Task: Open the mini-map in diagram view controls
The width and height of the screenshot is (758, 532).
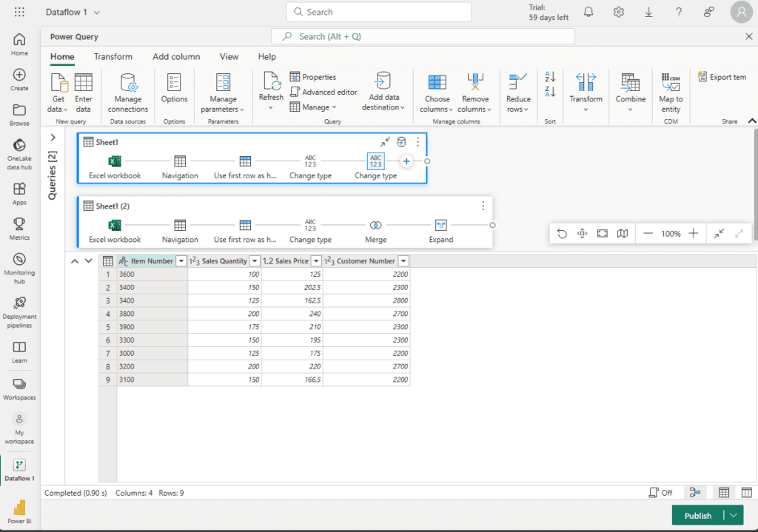Action: click(x=623, y=233)
